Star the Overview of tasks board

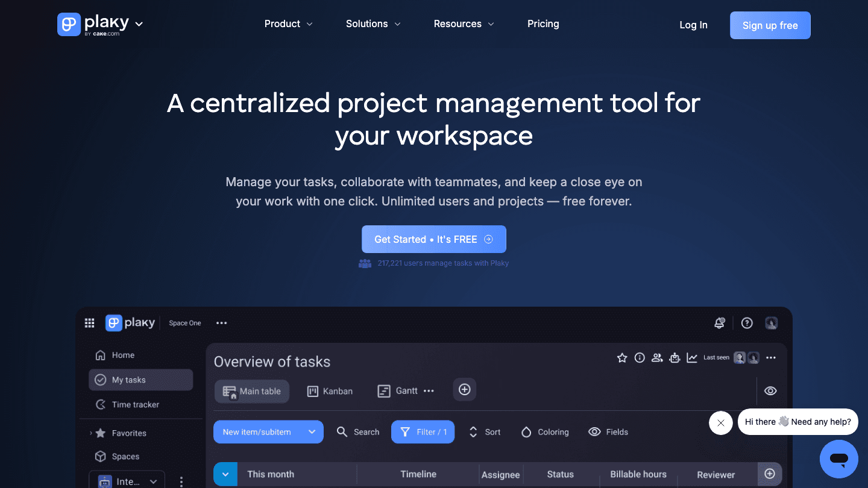point(622,358)
